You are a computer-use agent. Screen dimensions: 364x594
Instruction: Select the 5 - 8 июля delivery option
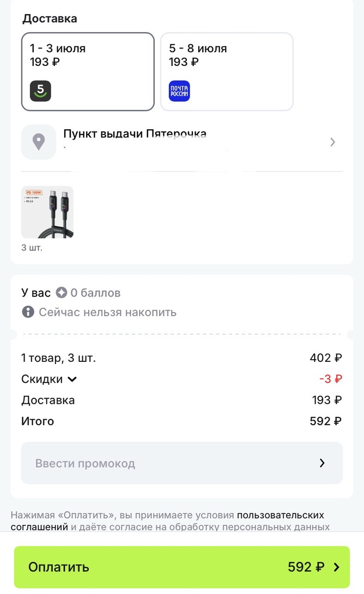[x=227, y=71]
